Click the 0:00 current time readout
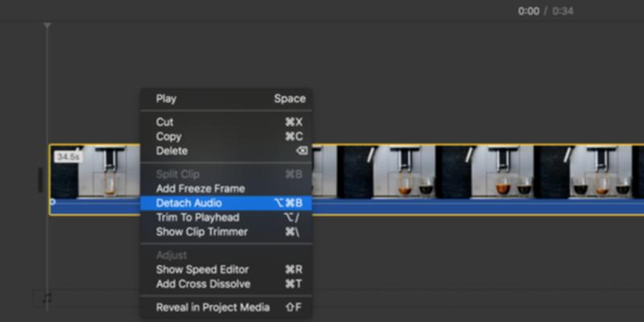 click(529, 11)
